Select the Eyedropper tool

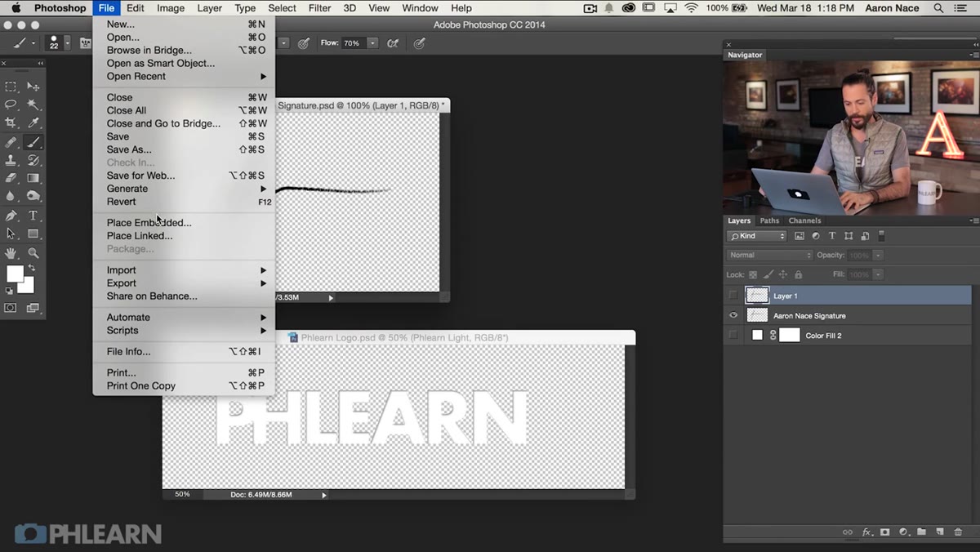pos(33,122)
